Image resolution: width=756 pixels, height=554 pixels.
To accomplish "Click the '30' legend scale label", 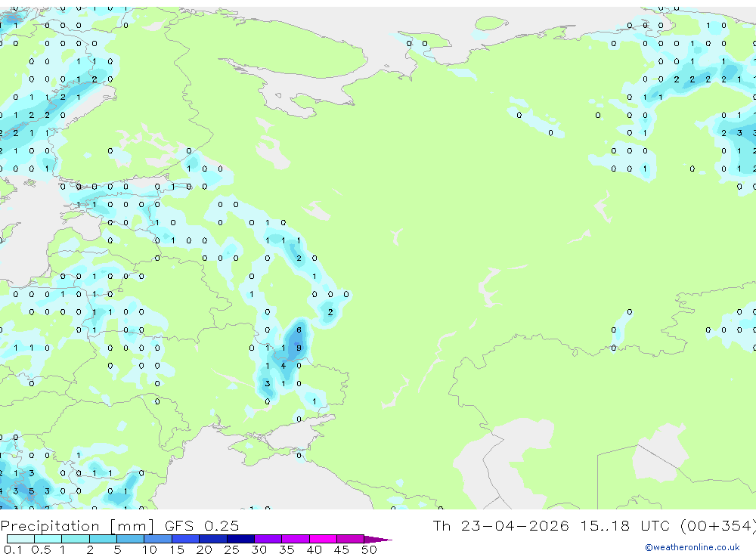I will 259,549.
